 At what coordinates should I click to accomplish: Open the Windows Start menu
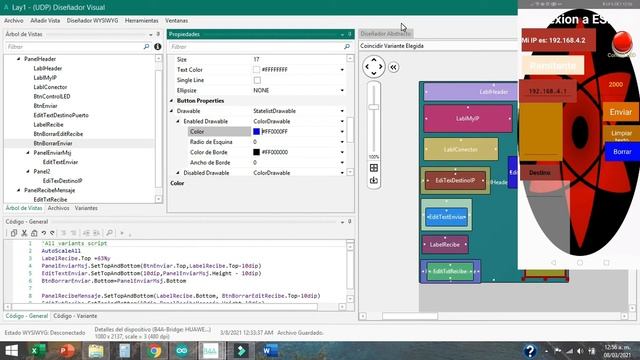11,351
